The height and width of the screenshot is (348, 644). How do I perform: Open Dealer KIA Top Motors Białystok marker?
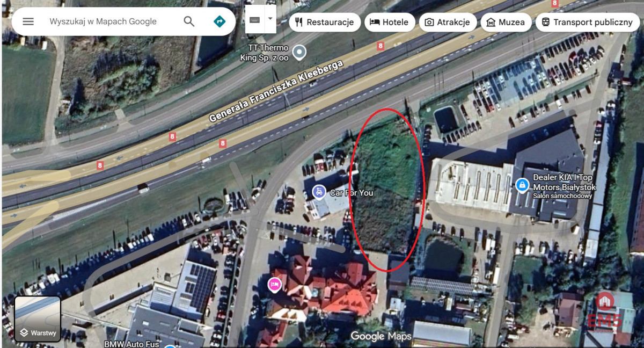coord(522,185)
